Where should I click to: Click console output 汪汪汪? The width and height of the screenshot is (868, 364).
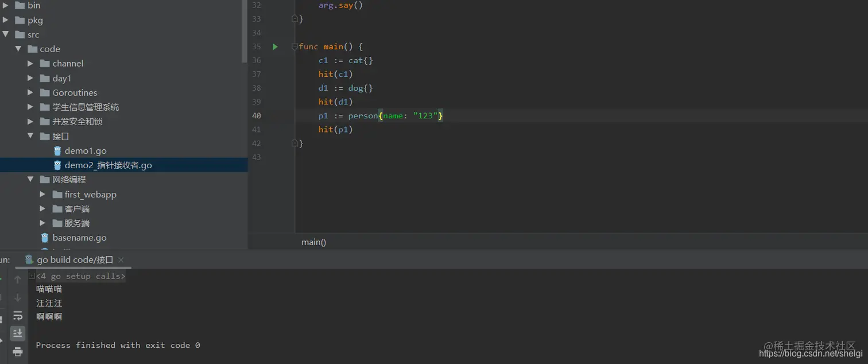[49, 303]
